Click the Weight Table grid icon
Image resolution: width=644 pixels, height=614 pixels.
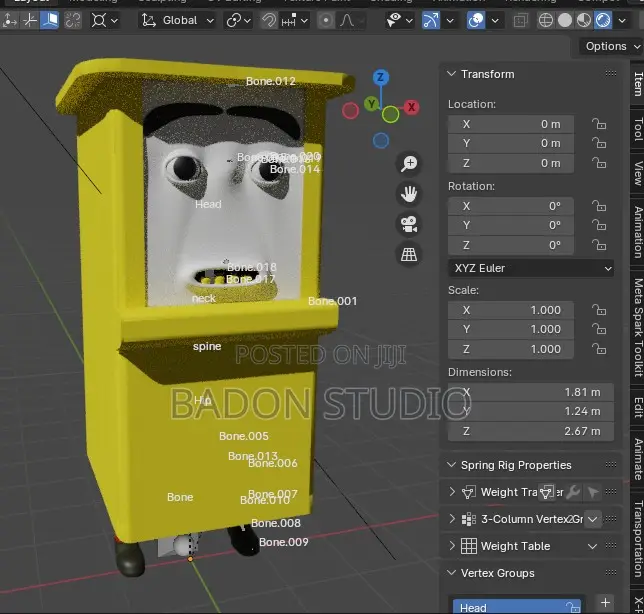coord(469,546)
